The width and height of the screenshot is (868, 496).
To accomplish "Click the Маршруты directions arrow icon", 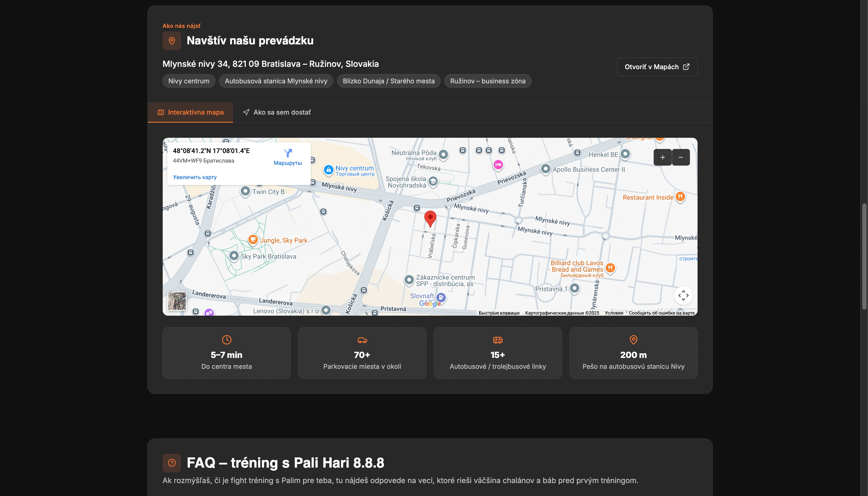I will tap(288, 153).
